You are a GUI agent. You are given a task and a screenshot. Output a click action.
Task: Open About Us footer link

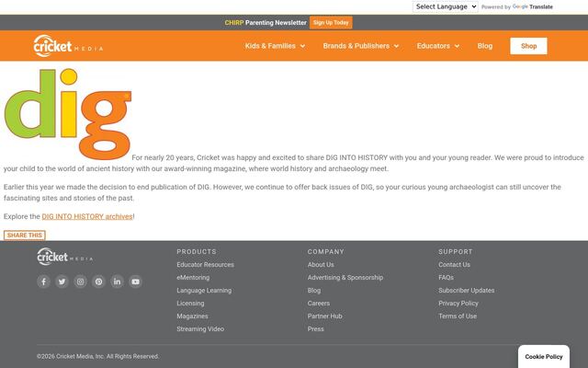click(321, 265)
